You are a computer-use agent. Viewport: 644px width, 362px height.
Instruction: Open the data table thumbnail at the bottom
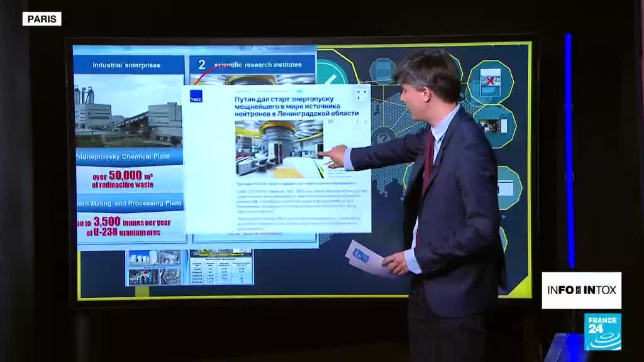point(221,266)
